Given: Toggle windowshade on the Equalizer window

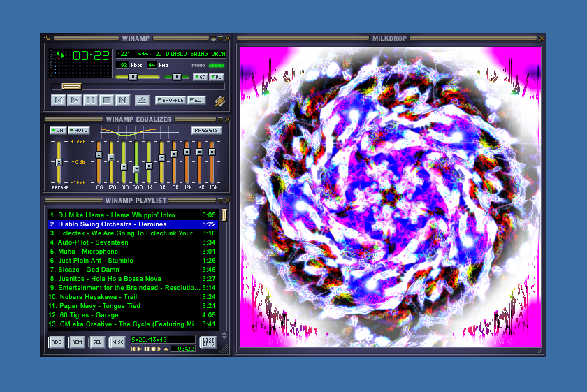Looking at the screenshot, I should click(x=221, y=119).
